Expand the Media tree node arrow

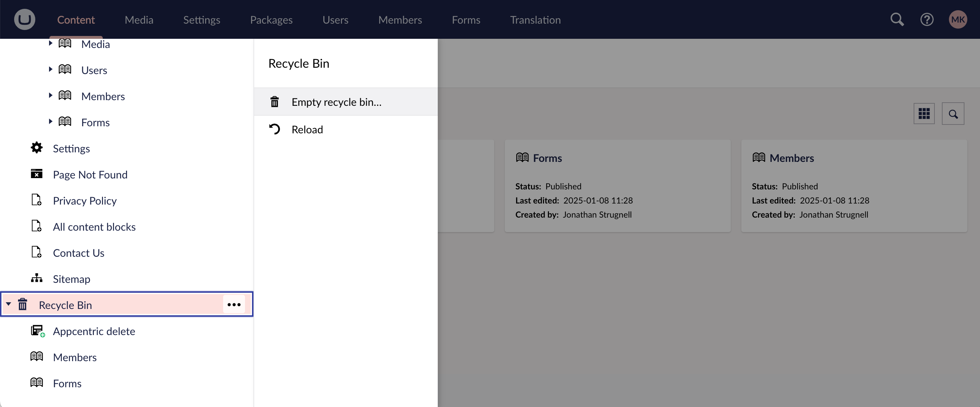click(50, 43)
